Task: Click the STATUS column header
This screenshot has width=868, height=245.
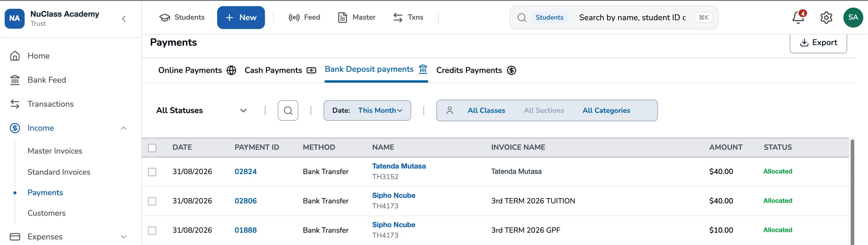Action: 778,147
